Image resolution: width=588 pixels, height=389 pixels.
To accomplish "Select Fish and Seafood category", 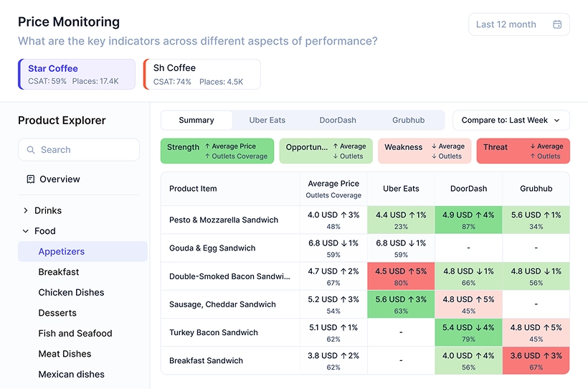I will tap(75, 334).
